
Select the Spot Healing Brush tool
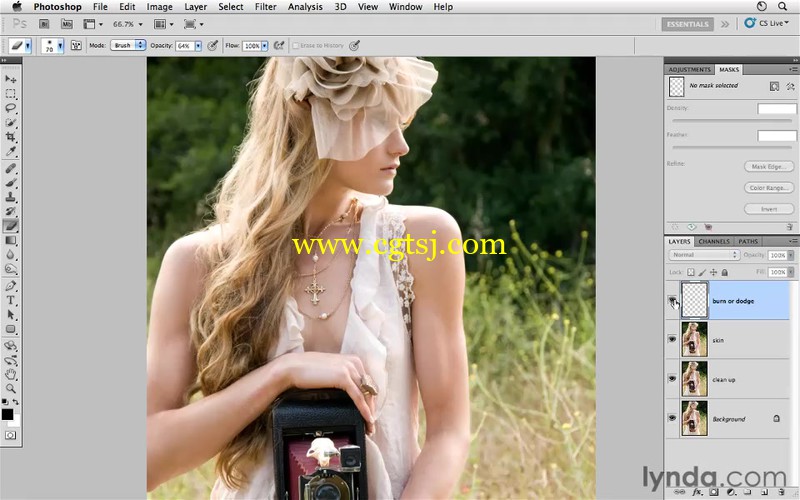pyautogui.click(x=11, y=168)
